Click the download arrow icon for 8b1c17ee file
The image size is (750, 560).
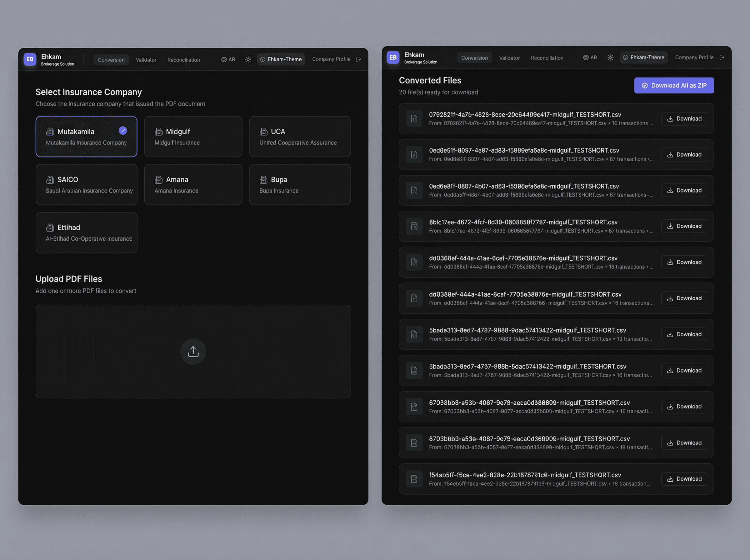(670, 226)
